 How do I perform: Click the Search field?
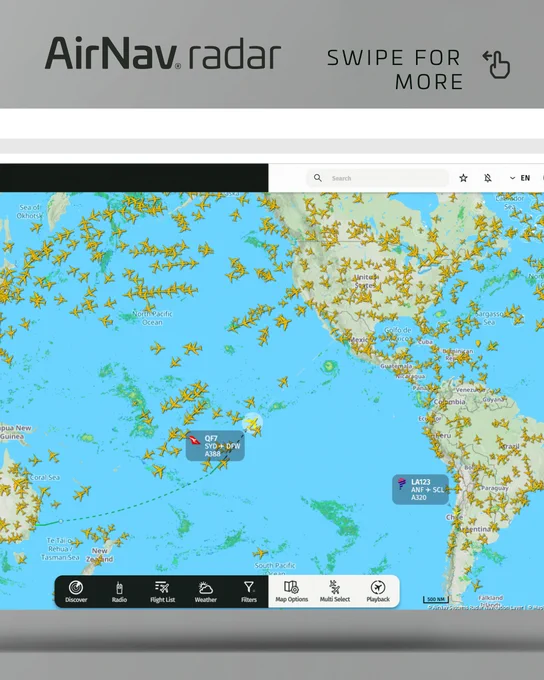point(377,178)
